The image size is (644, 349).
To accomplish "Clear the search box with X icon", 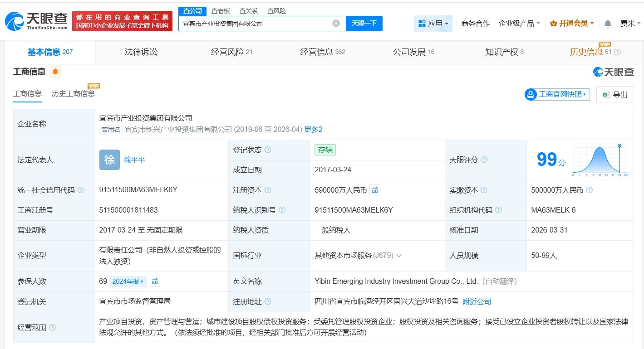I will tap(336, 23).
